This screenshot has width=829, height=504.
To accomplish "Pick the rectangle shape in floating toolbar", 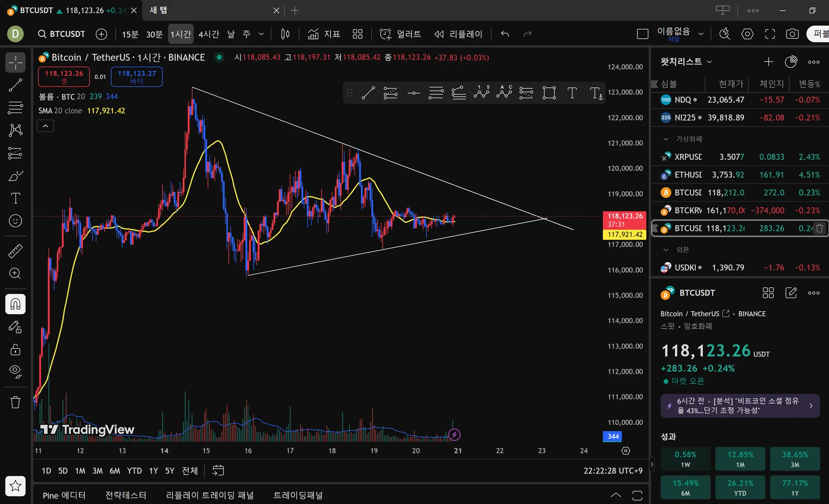I will point(549,93).
